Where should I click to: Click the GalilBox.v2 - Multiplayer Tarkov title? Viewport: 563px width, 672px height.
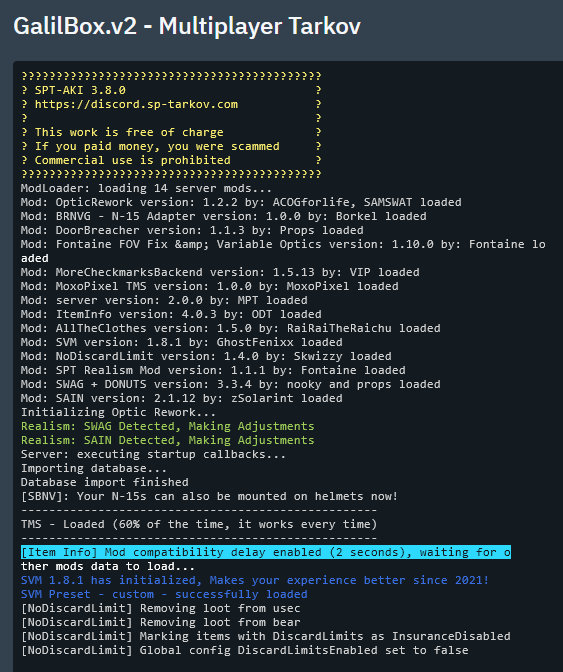click(187, 26)
